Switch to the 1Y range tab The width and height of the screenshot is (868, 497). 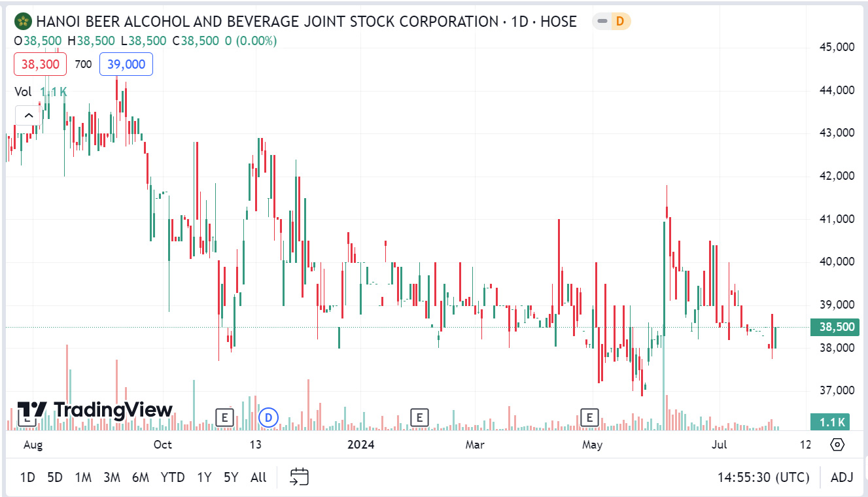(203, 477)
